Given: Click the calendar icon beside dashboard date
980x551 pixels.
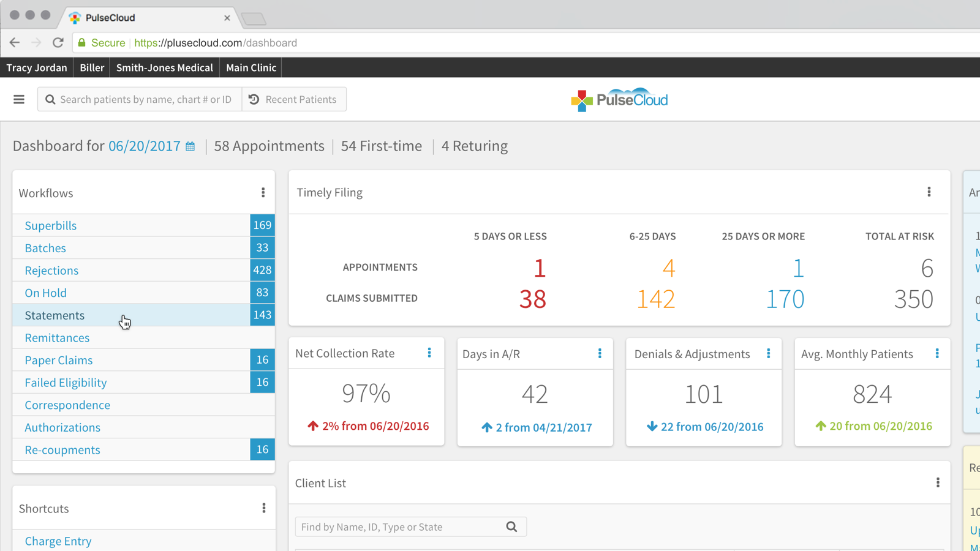Looking at the screenshot, I should point(190,146).
